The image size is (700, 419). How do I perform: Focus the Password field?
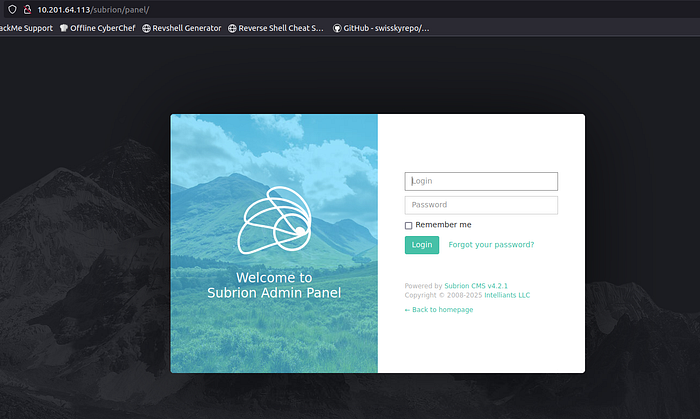481,205
